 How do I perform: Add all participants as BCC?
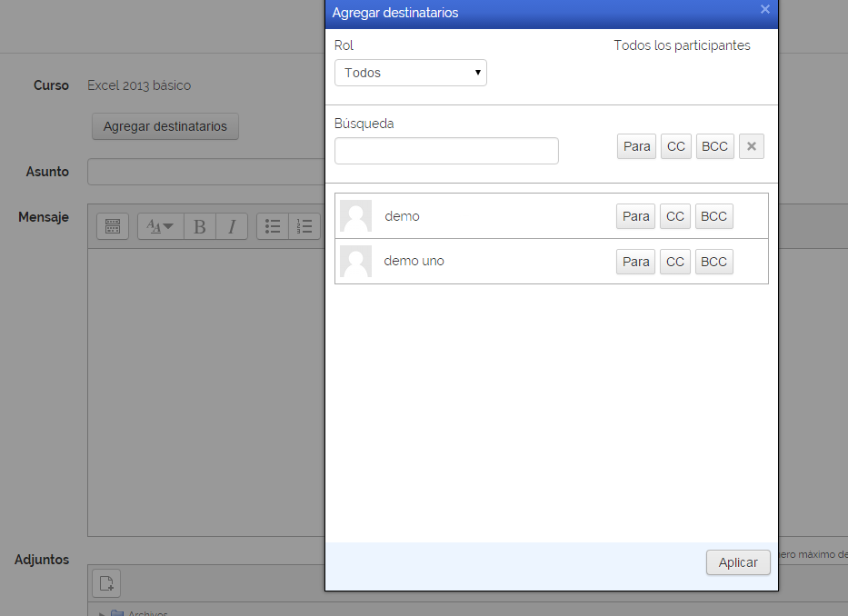[714, 146]
